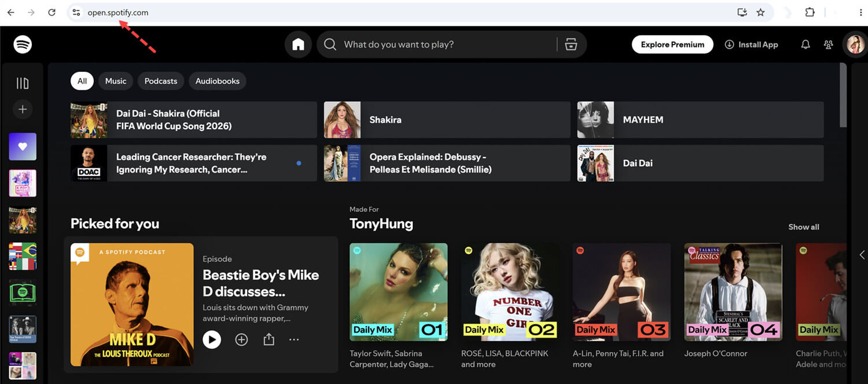Open the Mike D podcast cover art
Image resolution: width=868 pixels, height=384 pixels.
132,305
